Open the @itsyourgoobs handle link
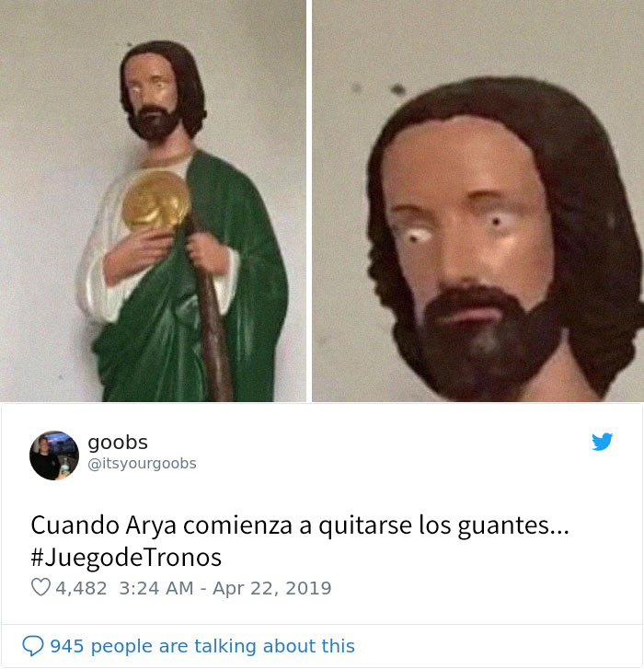Image resolution: width=644 pixels, height=669 pixels. click(142, 464)
